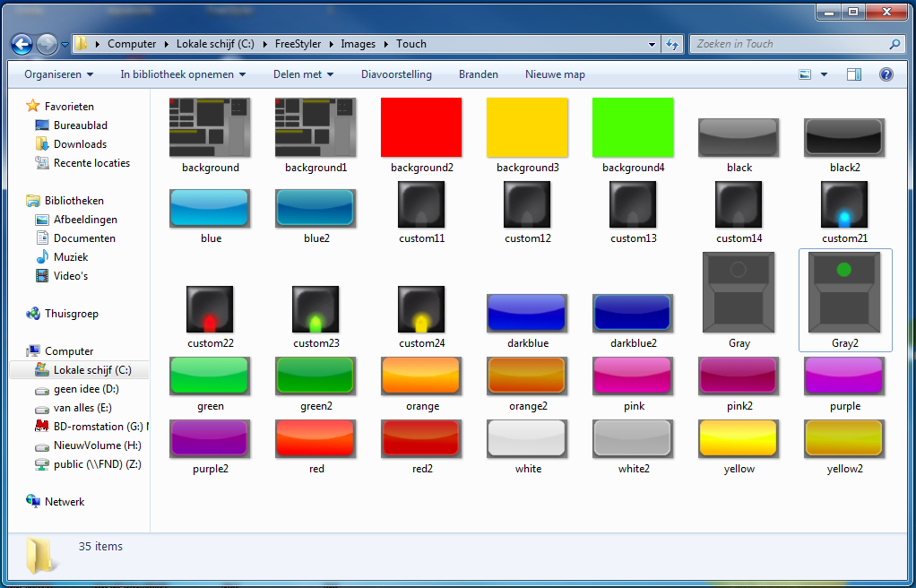Expand In bibliotheek opnemen dropdown
The width and height of the screenshot is (916, 588).
[183, 74]
